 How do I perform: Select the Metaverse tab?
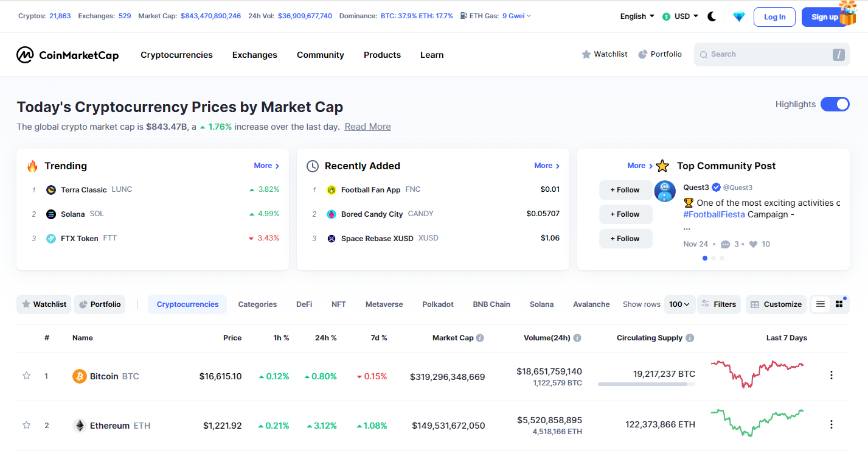click(x=384, y=304)
